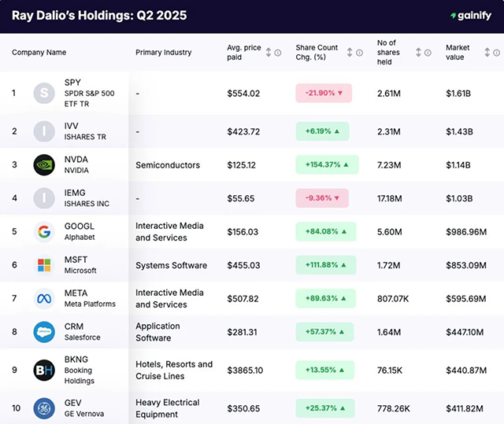Click the Booking Holdings logo icon

tap(44, 370)
